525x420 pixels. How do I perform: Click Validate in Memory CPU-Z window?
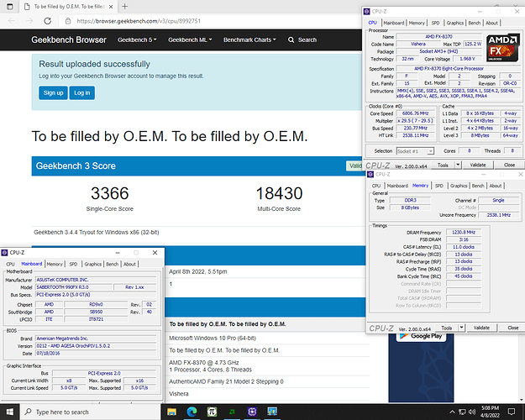click(x=481, y=328)
